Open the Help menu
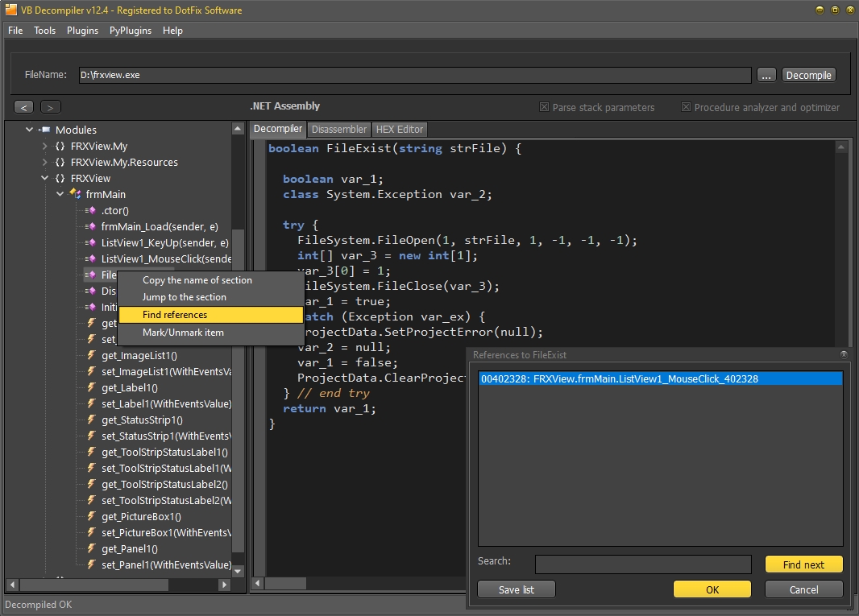The image size is (859, 616). pyautogui.click(x=172, y=31)
